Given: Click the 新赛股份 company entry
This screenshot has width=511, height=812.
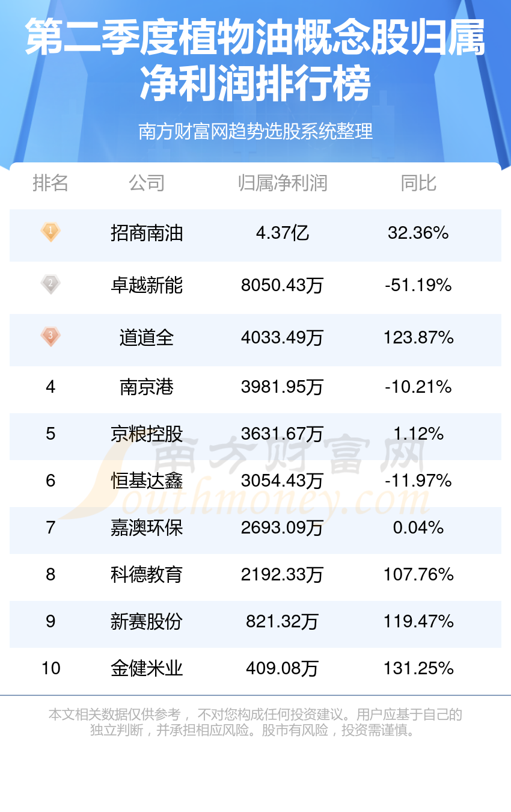Looking at the screenshot, I should (147, 621).
